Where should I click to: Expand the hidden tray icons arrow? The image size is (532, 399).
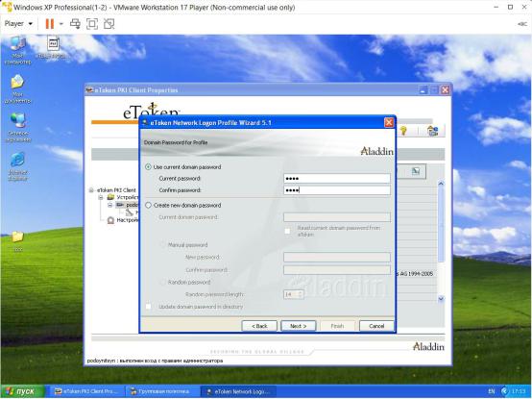[x=504, y=391]
